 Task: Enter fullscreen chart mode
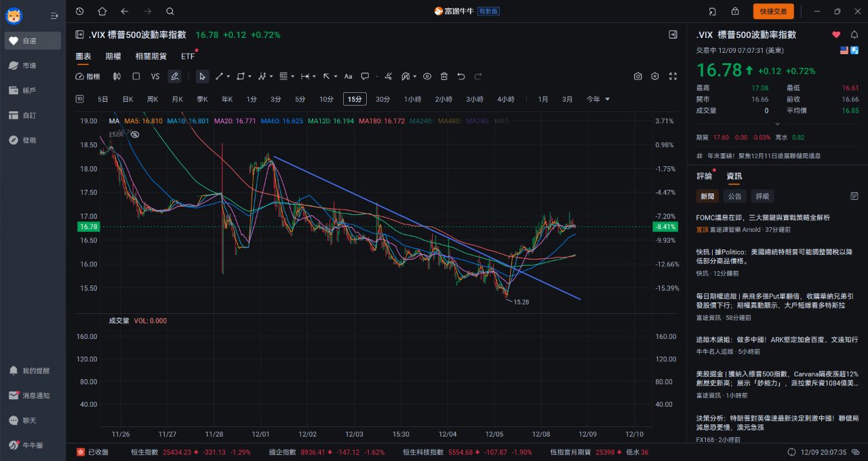[x=673, y=77]
